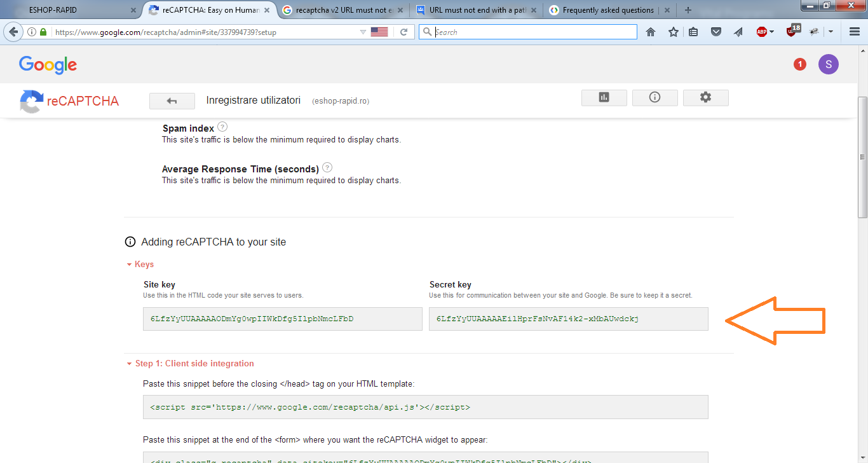This screenshot has width=868, height=463.
Task: Click the page vertical scrollbar
Action: click(862, 158)
